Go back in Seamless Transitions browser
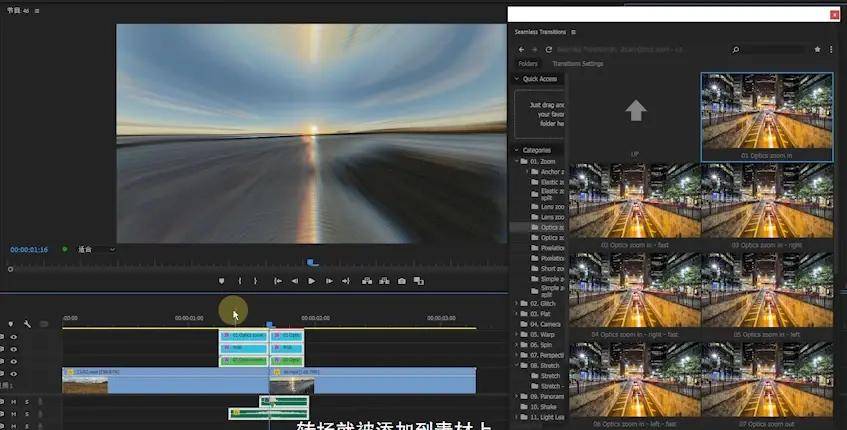The height and width of the screenshot is (430, 847). coord(521,49)
